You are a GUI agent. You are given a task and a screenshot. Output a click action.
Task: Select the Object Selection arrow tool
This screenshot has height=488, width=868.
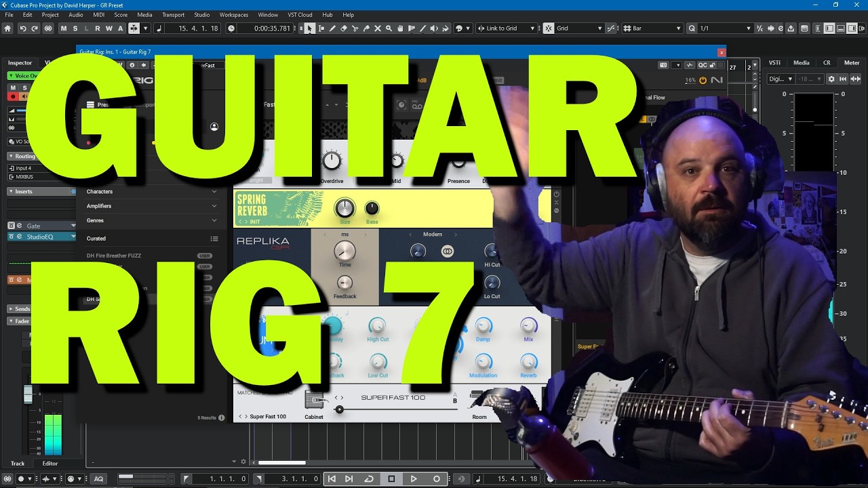(x=309, y=28)
